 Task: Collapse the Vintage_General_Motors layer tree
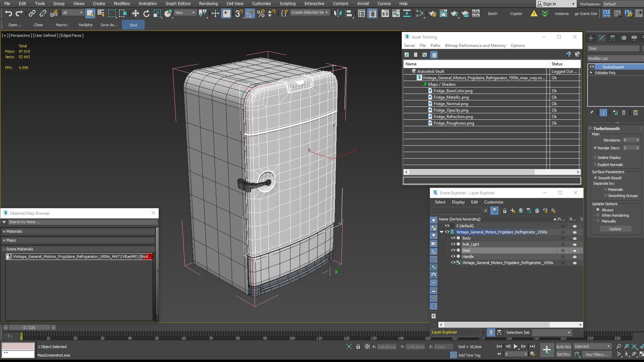tap(442, 232)
